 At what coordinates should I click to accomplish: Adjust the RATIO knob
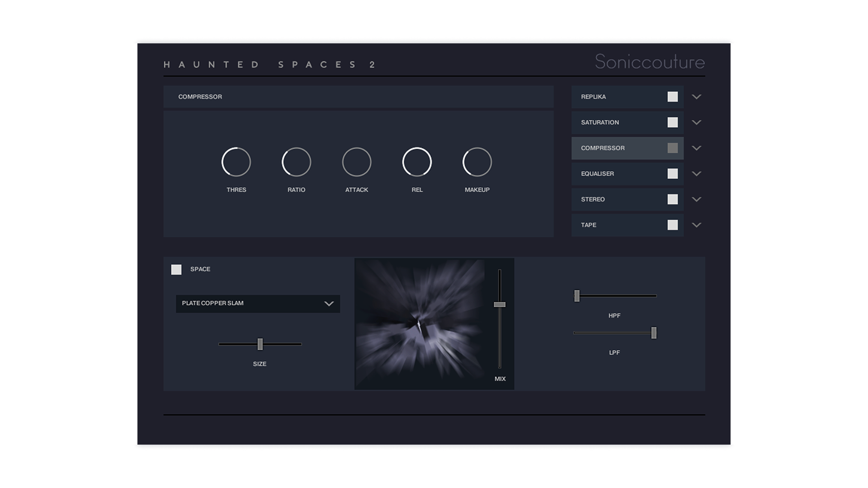pos(297,162)
